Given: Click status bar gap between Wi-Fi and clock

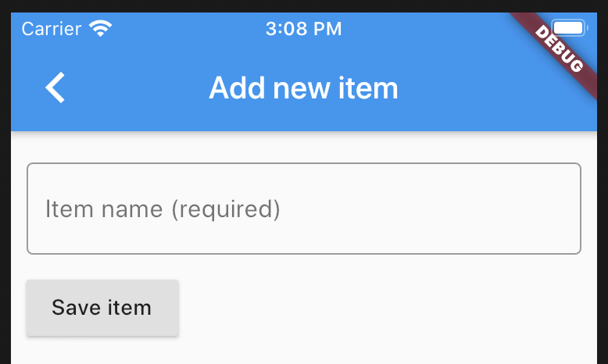Looking at the screenshot, I should 188,30.
